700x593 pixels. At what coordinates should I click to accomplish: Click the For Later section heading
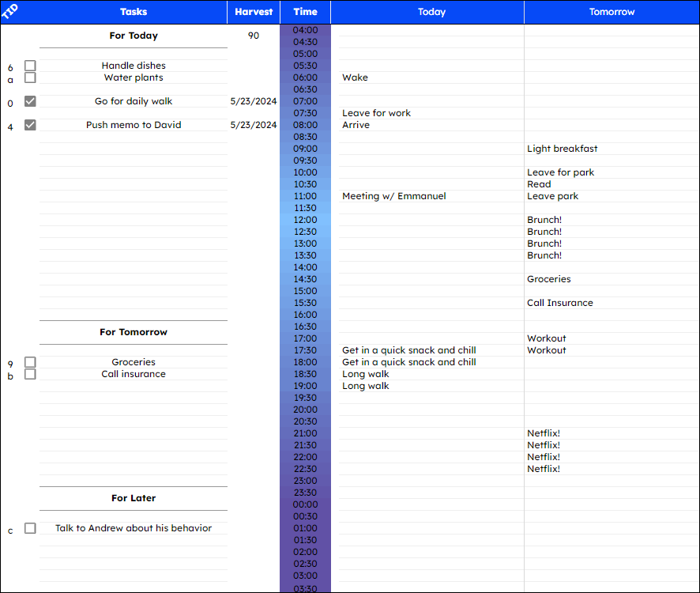pos(133,498)
